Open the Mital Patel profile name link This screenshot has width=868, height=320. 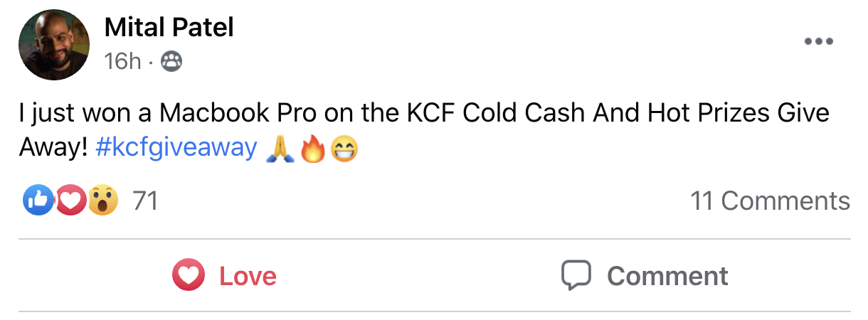pos(169,28)
